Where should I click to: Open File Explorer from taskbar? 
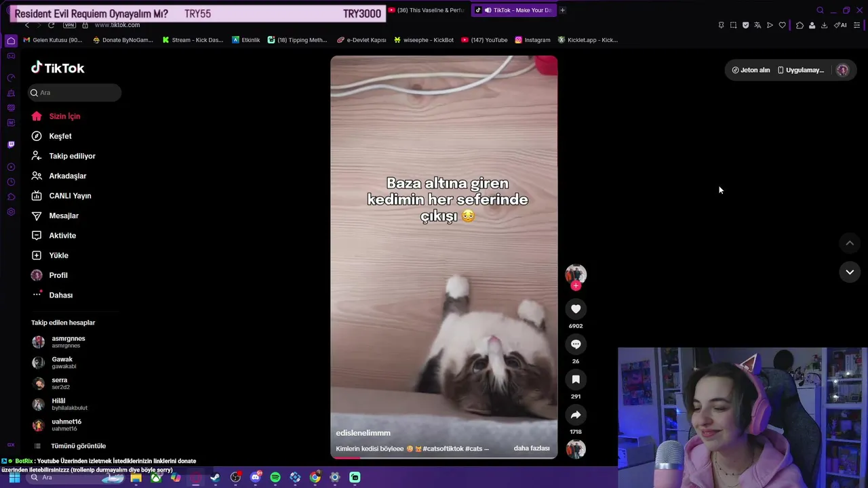click(x=136, y=477)
